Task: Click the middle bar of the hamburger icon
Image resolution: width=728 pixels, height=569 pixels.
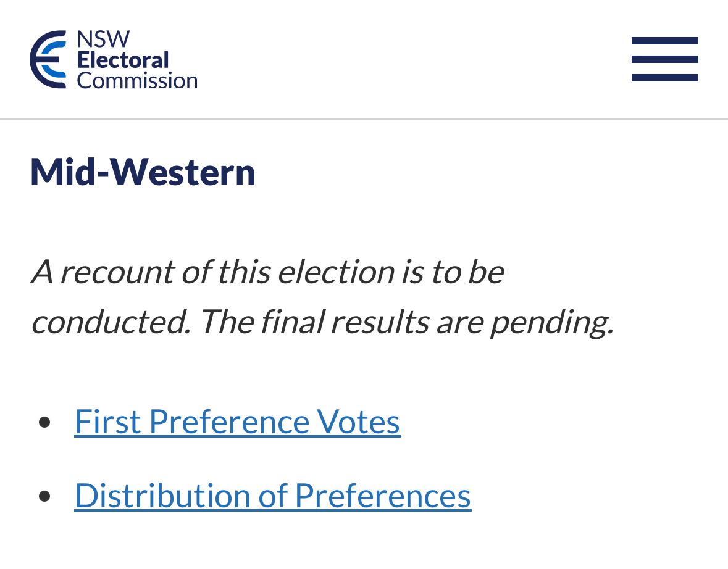Action: pos(664,59)
